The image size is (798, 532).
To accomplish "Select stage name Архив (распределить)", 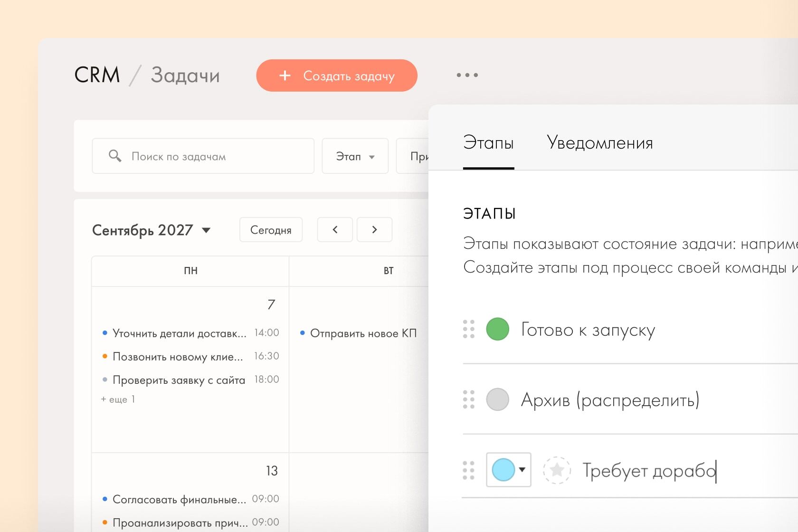I will click(x=610, y=400).
